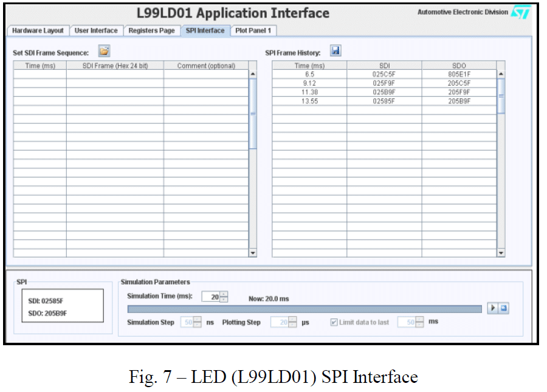This screenshot has width=547, height=392.
Task: Click the Simulation Time spinner arrows
Action: pos(224,297)
